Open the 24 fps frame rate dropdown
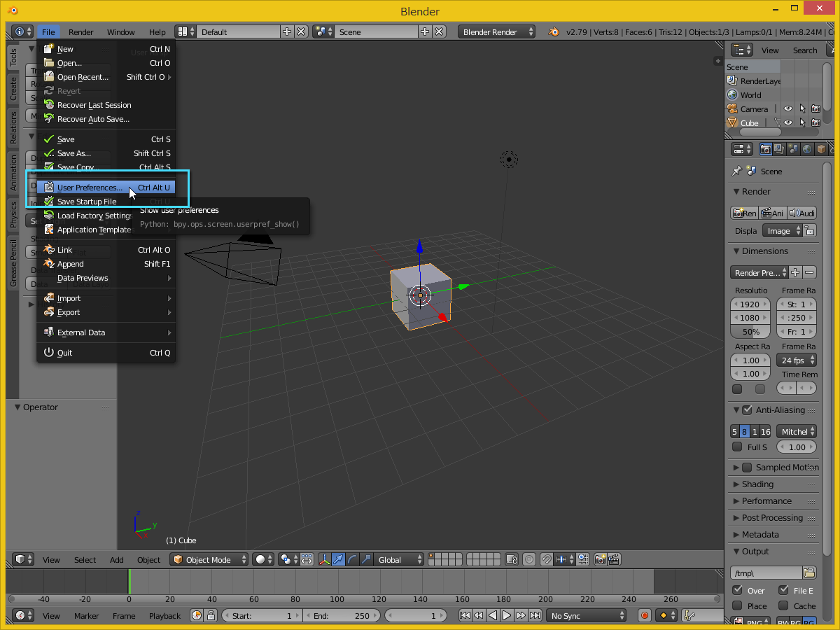This screenshot has height=630, width=840. (797, 360)
